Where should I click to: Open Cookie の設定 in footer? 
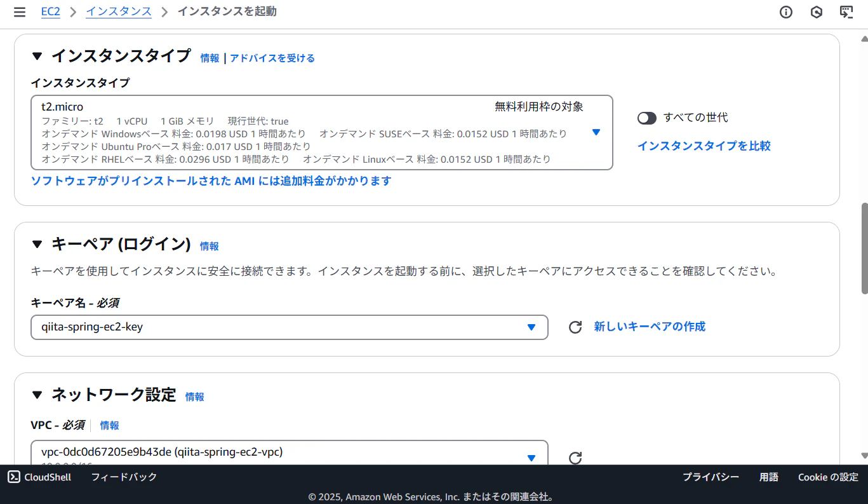pyautogui.click(x=828, y=477)
